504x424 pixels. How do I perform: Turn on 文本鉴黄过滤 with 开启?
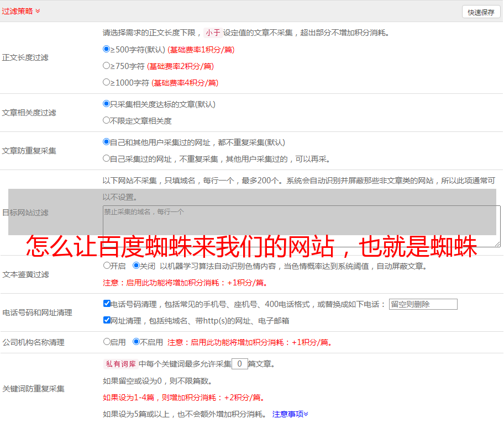pos(107,266)
